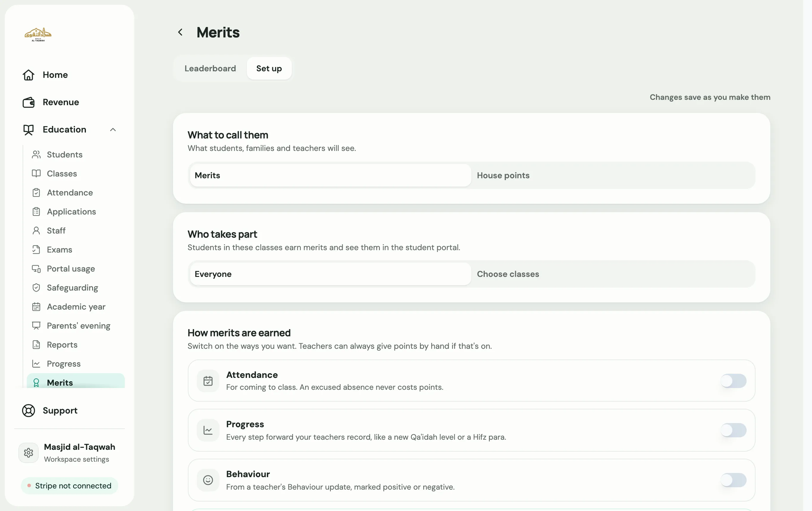The width and height of the screenshot is (812, 511).
Task: Click the Behaviour smiley icon
Action: click(208, 480)
